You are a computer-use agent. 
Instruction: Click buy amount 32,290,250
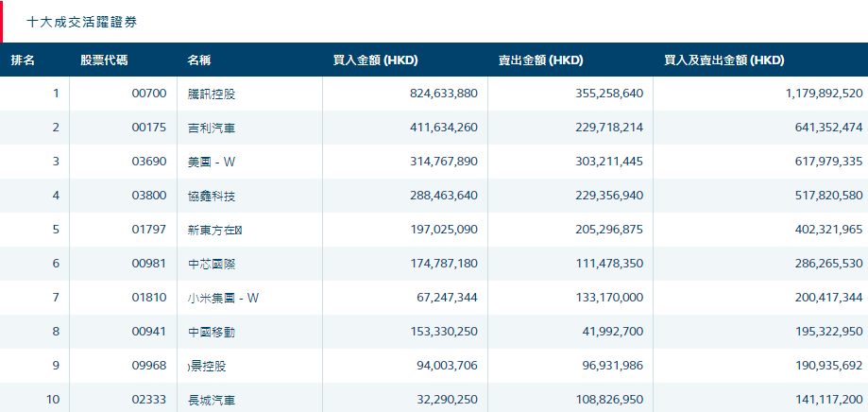447,400
